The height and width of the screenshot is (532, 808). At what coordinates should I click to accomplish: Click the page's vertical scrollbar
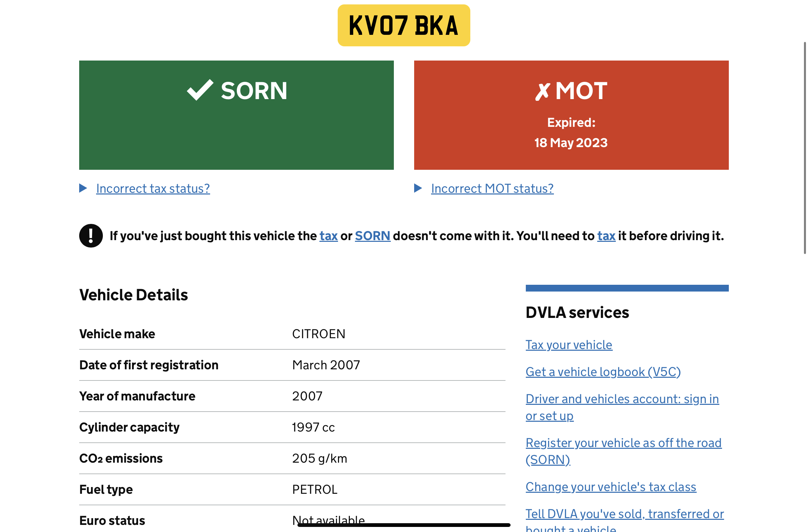[x=805, y=147]
